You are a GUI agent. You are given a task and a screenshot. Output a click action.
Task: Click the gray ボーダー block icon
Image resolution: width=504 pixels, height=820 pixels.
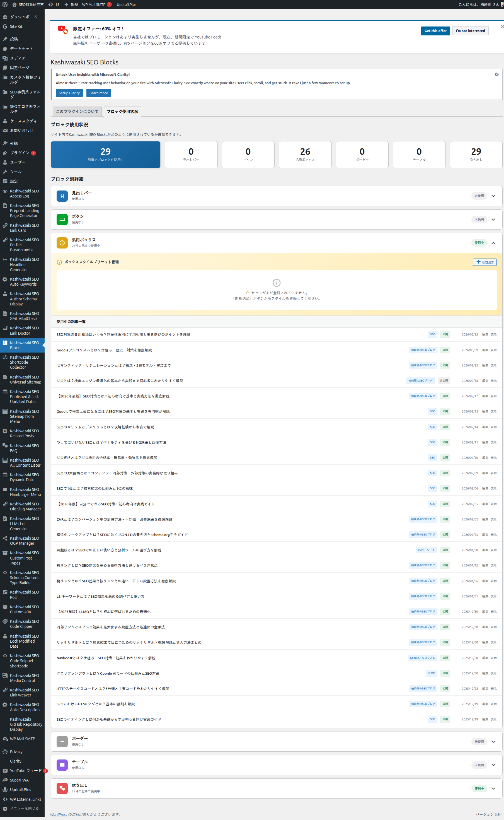click(62, 741)
